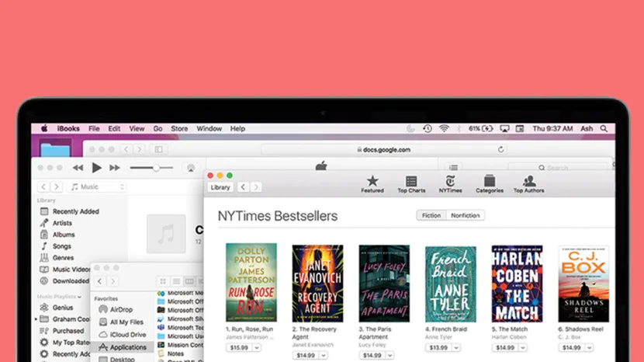Skip to next track in iTunes
The height and width of the screenshot is (362, 644).
115,168
